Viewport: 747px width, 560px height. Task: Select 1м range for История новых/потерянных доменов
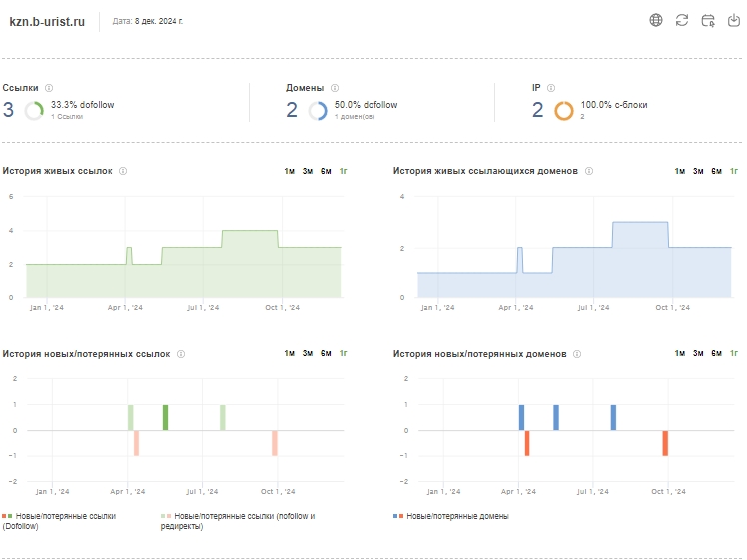[680, 353]
